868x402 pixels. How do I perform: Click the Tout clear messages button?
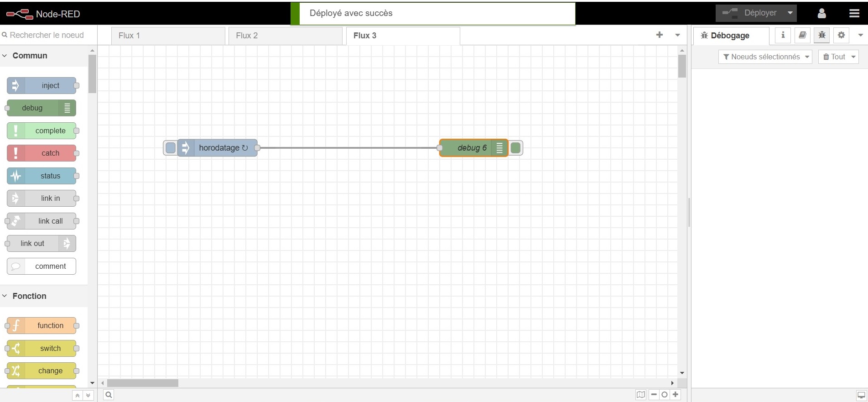tap(834, 57)
